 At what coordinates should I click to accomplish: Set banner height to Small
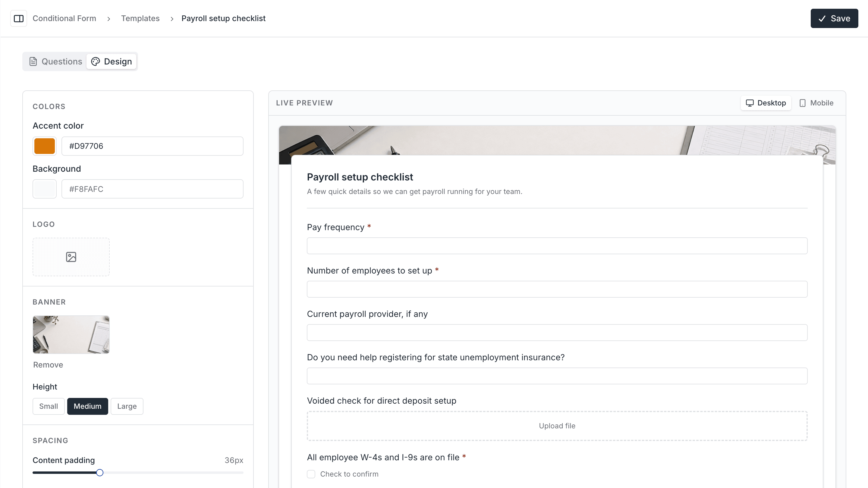[x=49, y=406]
